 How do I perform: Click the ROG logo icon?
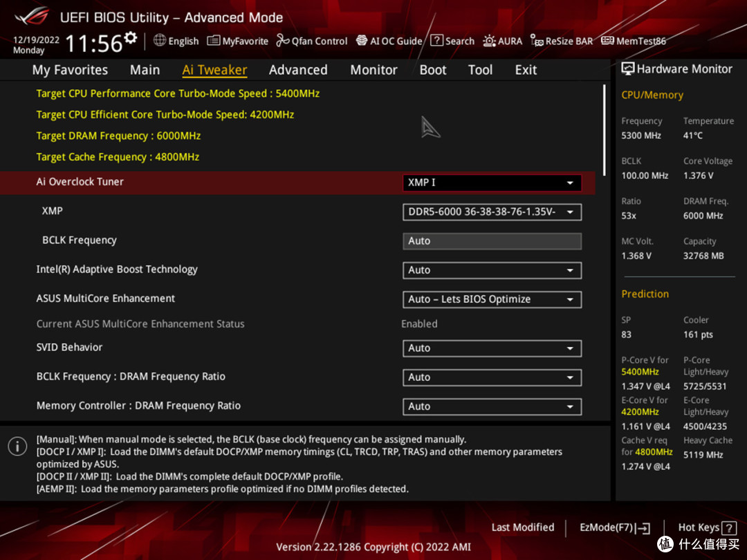32,16
